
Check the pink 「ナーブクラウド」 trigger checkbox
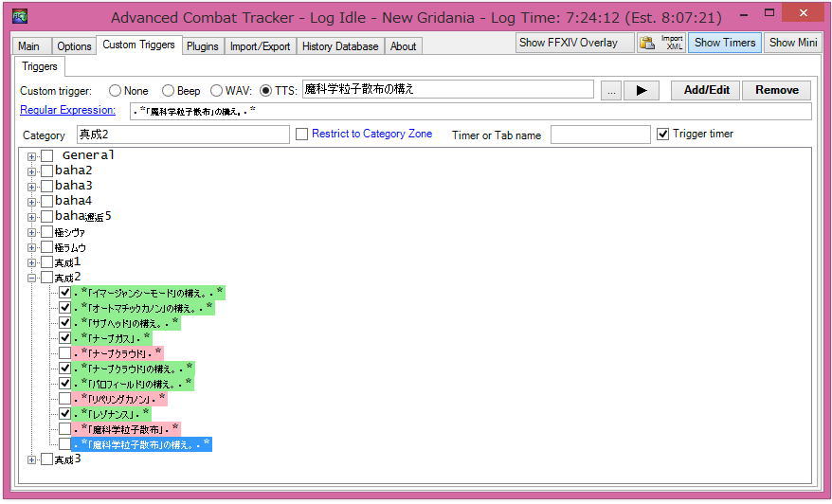point(64,352)
